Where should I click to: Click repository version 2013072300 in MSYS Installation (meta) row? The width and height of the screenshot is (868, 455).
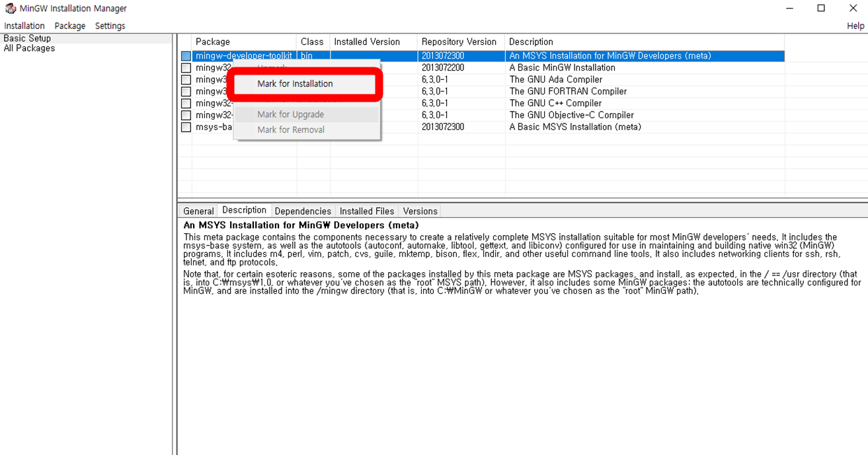point(443,127)
